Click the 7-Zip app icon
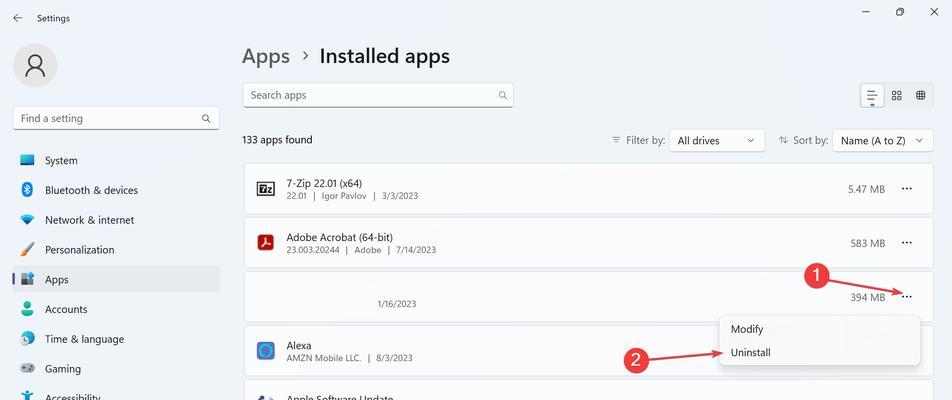 [x=266, y=189]
